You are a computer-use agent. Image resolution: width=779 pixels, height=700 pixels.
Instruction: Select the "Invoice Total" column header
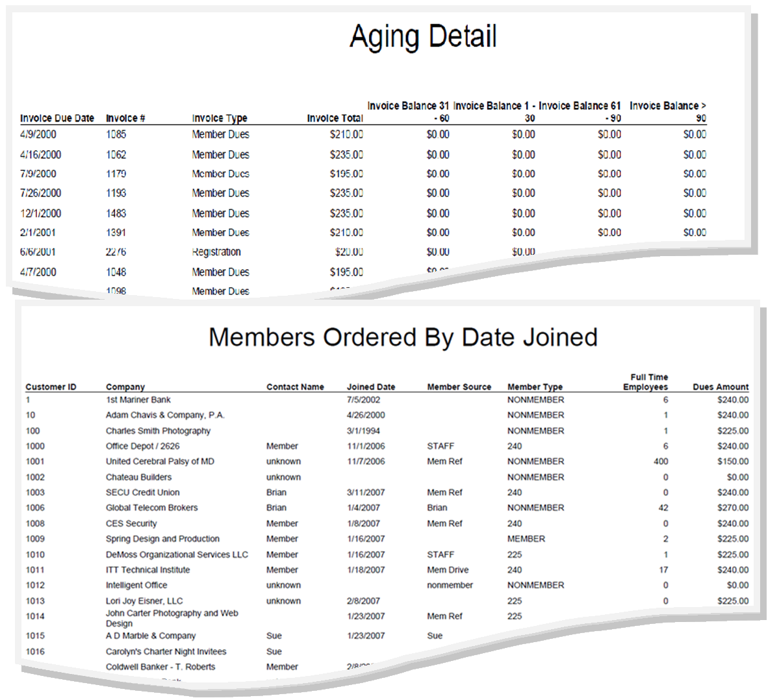tap(335, 118)
